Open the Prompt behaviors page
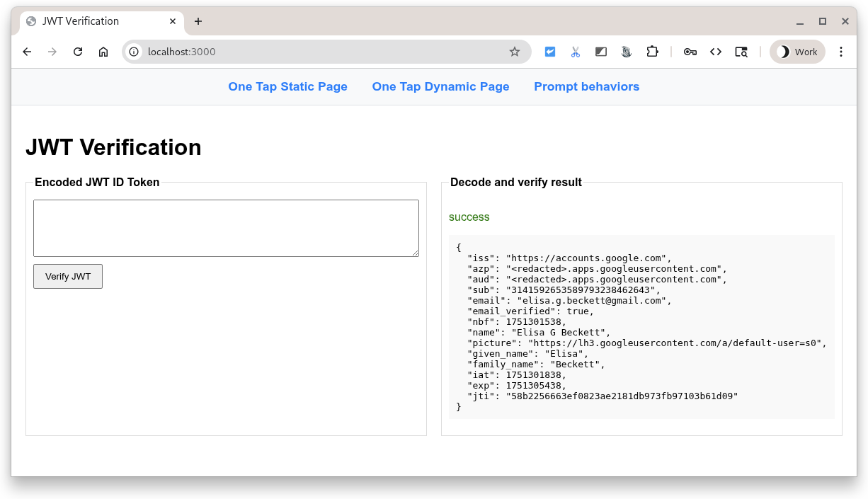The height and width of the screenshot is (499, 868). coord(586,86)
